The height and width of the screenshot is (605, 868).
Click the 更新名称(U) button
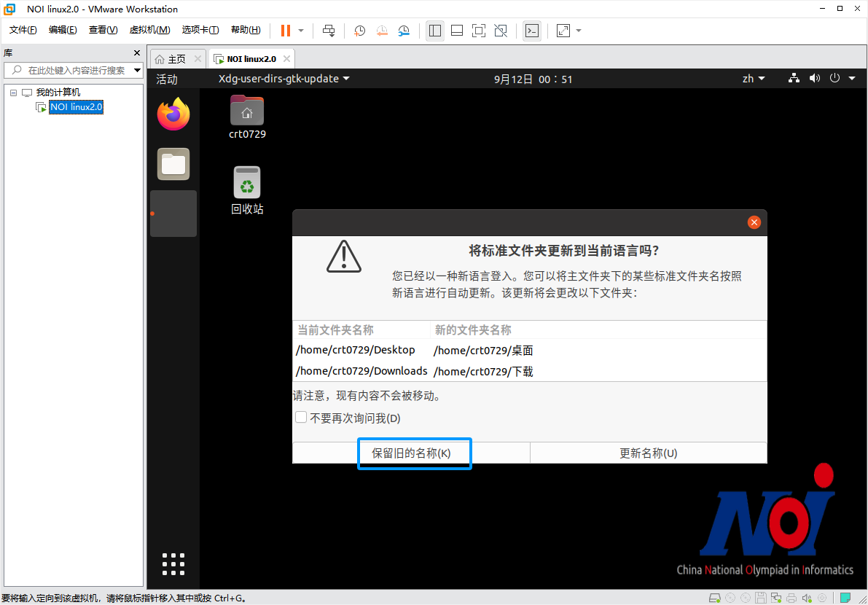(648, 453)
